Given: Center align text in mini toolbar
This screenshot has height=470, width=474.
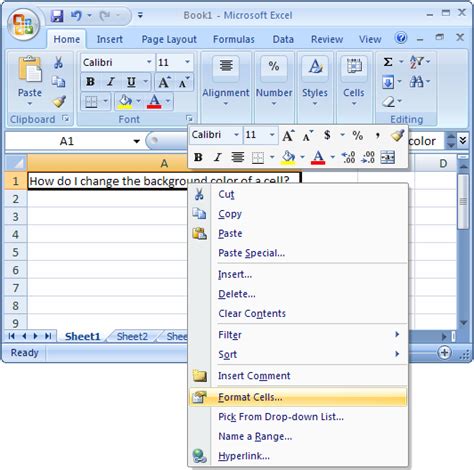Looking at the screenshot, I should pyautogui.click(x=237, y=157).
